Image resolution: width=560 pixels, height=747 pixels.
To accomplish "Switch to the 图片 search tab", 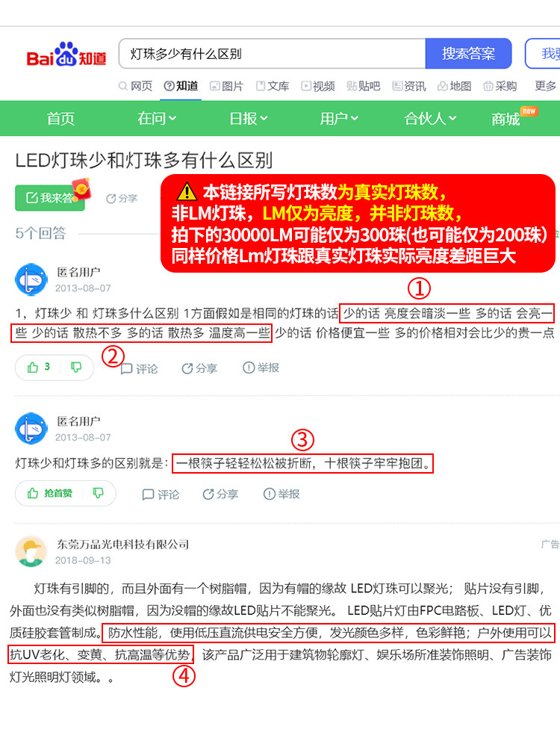I will 227,86.
